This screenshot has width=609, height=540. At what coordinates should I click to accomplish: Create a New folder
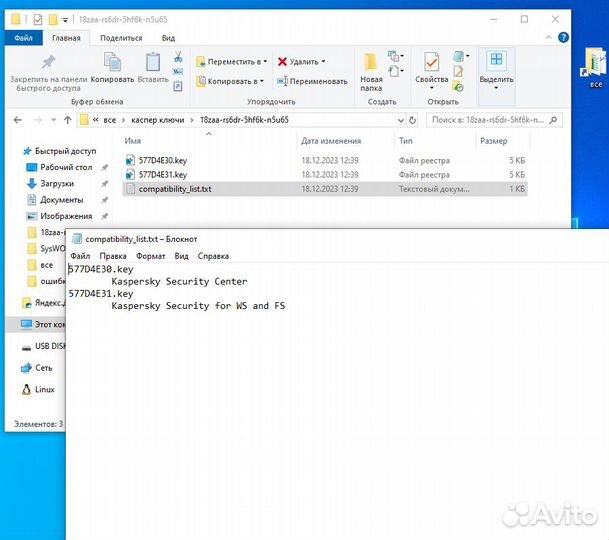[371, 72]
